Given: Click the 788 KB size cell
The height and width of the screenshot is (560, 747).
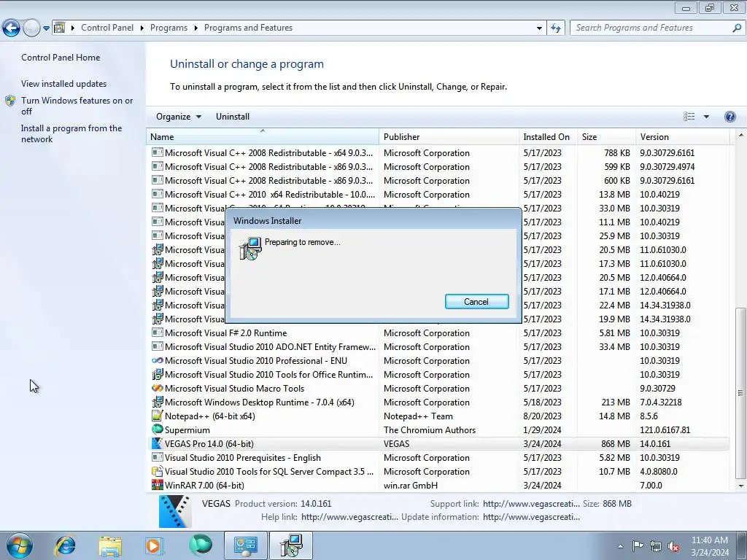Looking at the screenshot, I should (x=617, y=153).
